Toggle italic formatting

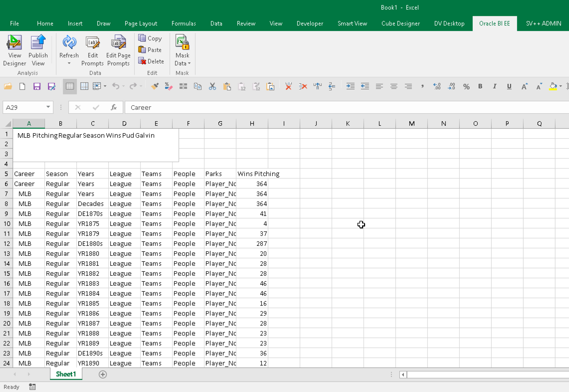(x=495, y=86)
